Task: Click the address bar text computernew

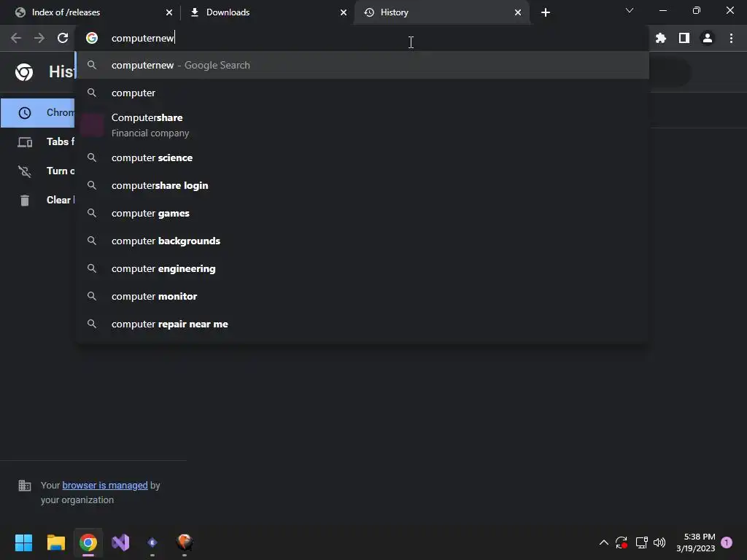Action: [x=142, y=38]
